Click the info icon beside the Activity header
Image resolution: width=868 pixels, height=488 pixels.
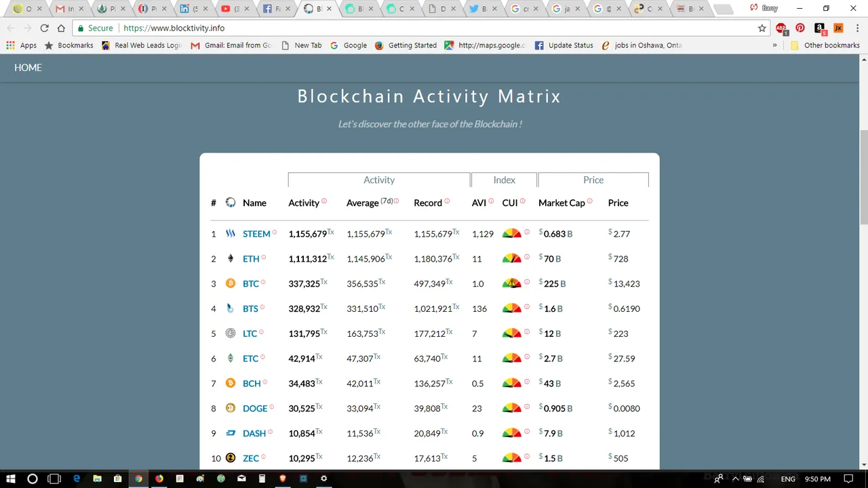(x=324, y=201)
